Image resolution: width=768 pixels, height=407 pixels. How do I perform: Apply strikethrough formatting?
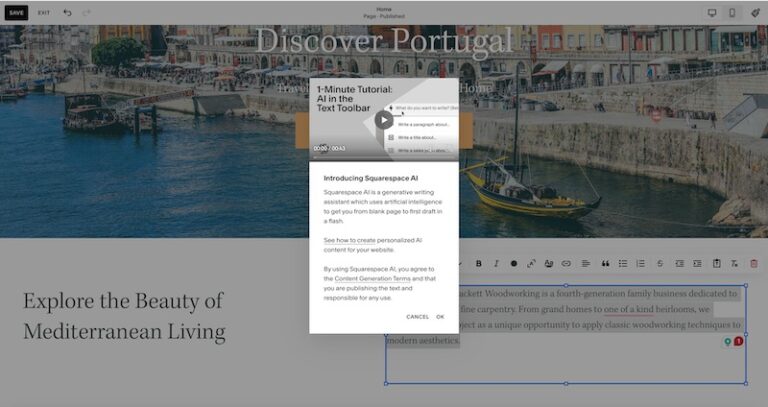pos(660,264)
